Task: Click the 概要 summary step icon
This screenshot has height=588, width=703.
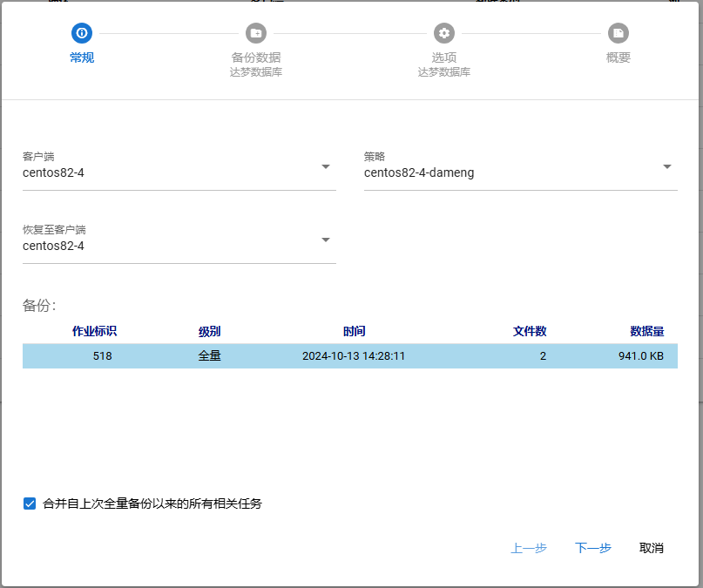Action: [619, 33]
